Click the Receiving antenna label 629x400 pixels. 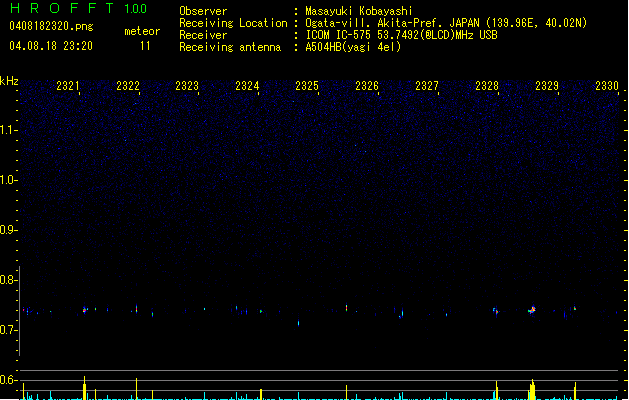point(230,47)
